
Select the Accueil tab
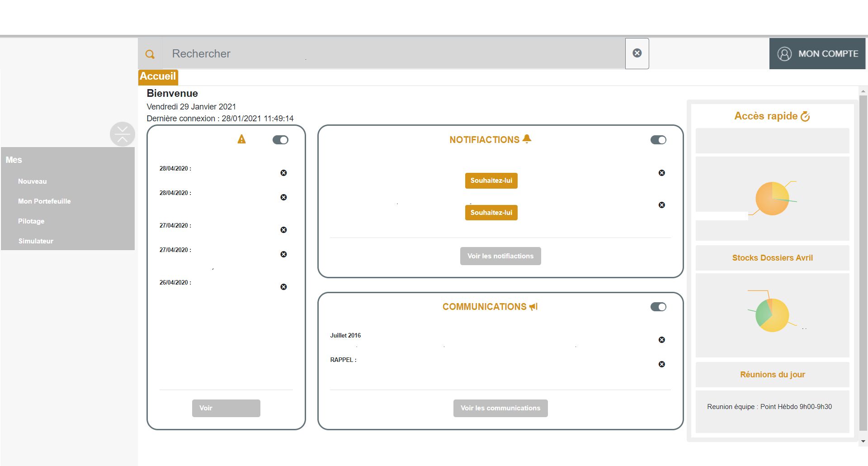click(x=158, y=76)
